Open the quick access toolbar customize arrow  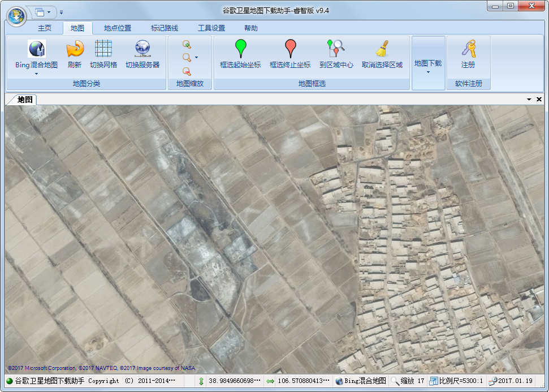[x=61, y=12]
